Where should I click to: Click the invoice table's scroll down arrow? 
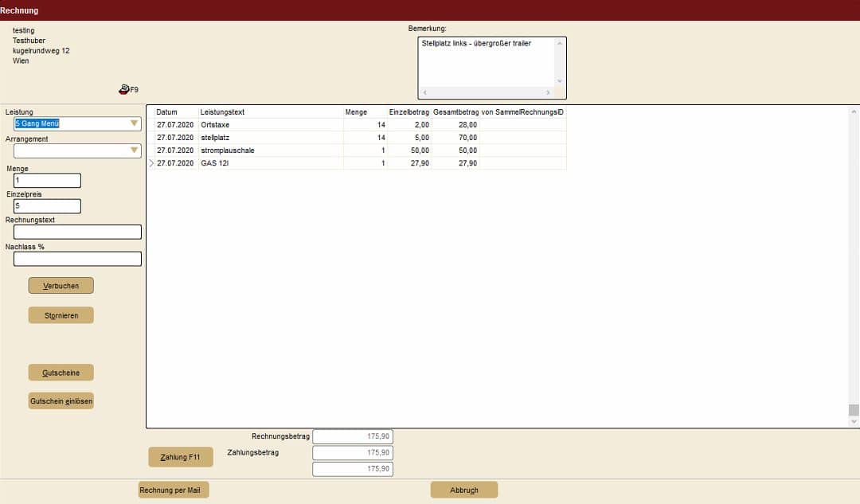[854, 422]
